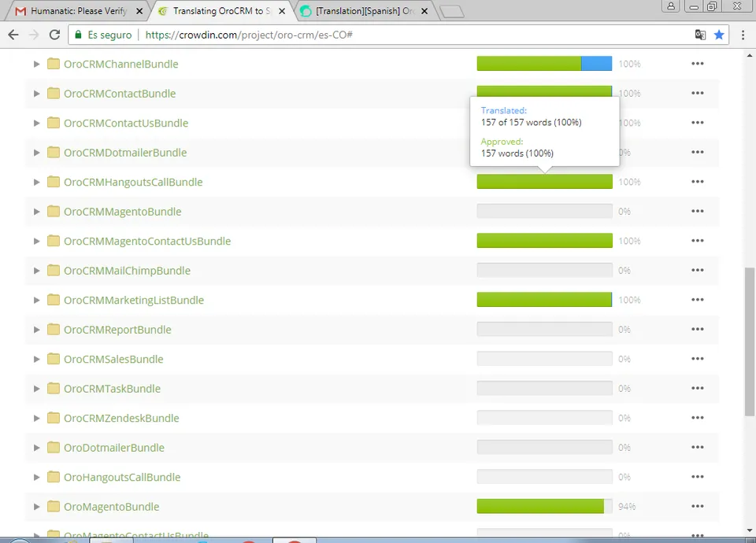Viewport: 756px width, 543px height.
Task: Expand the OroCRMSalesBundle folder arrow
Action: click(36, 359)
